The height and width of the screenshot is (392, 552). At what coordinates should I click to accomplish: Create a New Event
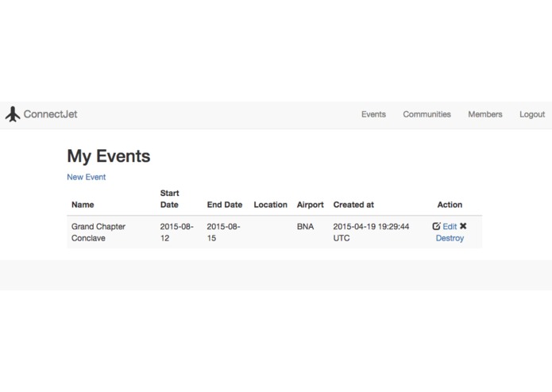click(87, 177)
